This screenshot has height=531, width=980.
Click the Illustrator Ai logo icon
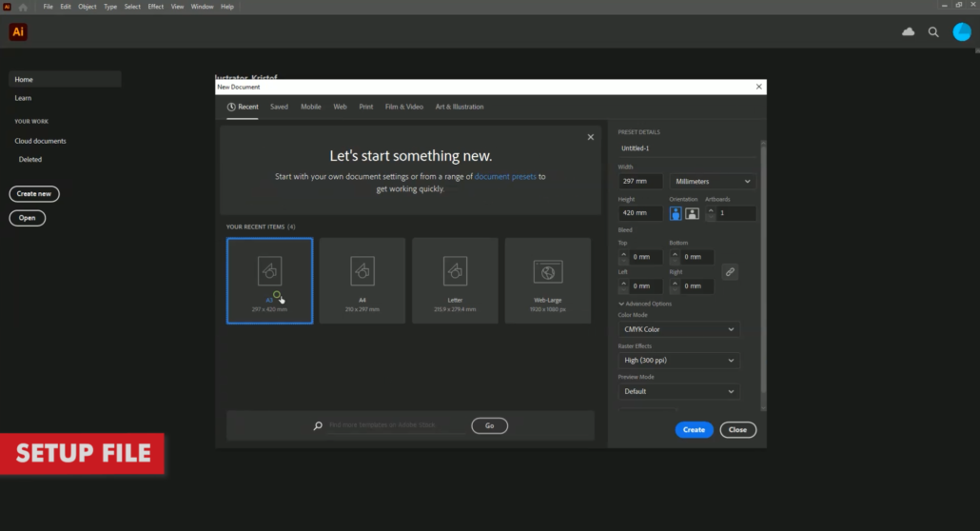click(x=18, y=32)
